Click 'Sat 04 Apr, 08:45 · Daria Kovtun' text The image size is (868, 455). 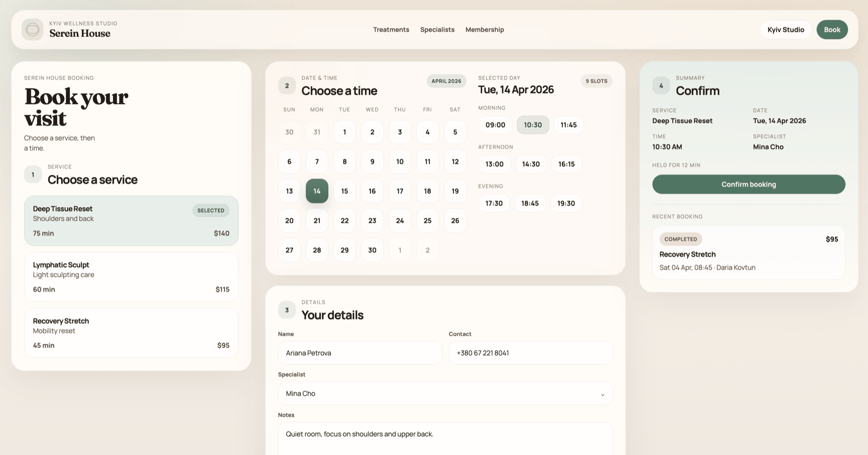pyautogui.click(x=707, y=267)
